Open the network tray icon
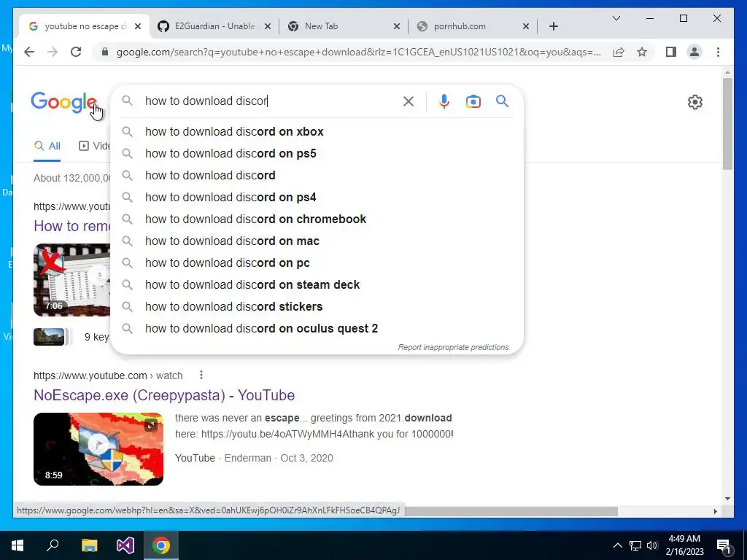 [635, 545]
